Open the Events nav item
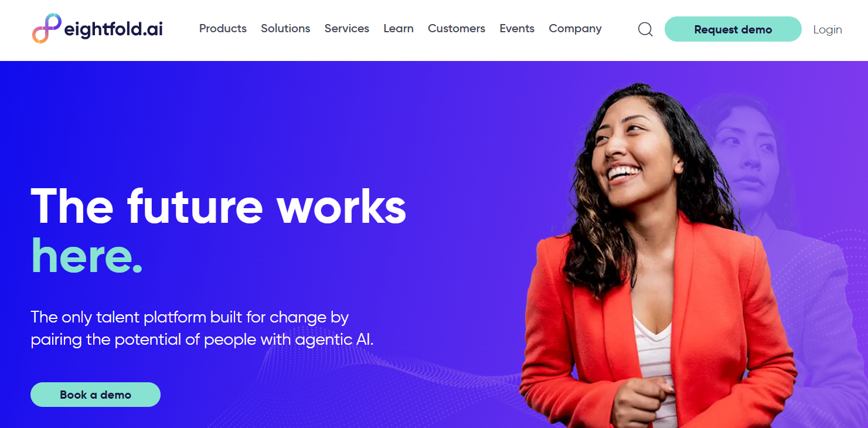The height and width of the screenshot is (428, 868). 517,28
